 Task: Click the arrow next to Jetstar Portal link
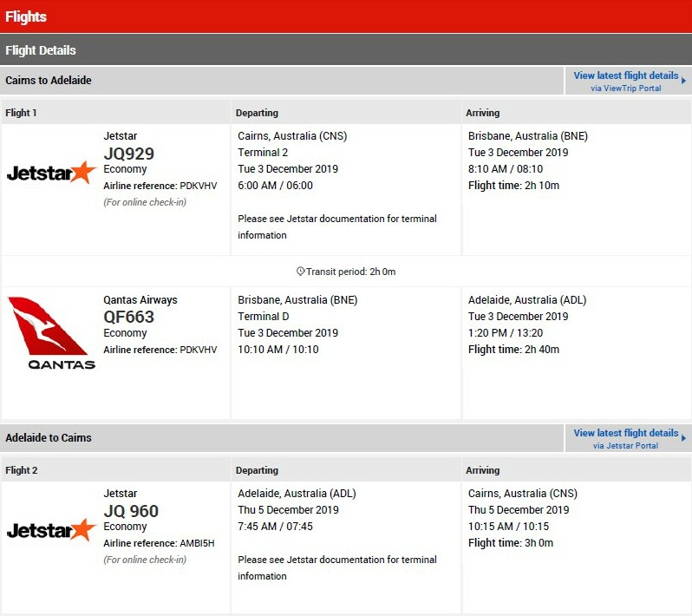click(683, 438)
